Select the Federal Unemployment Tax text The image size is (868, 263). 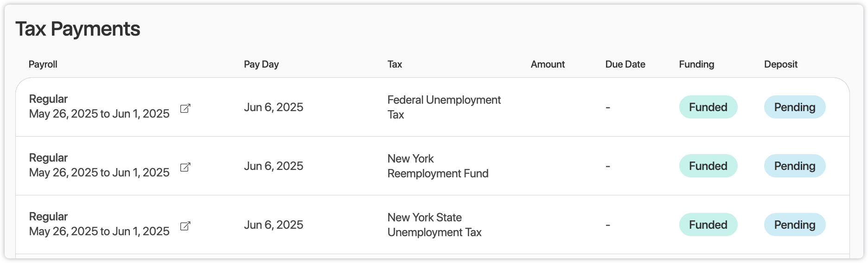coord(444,107)
